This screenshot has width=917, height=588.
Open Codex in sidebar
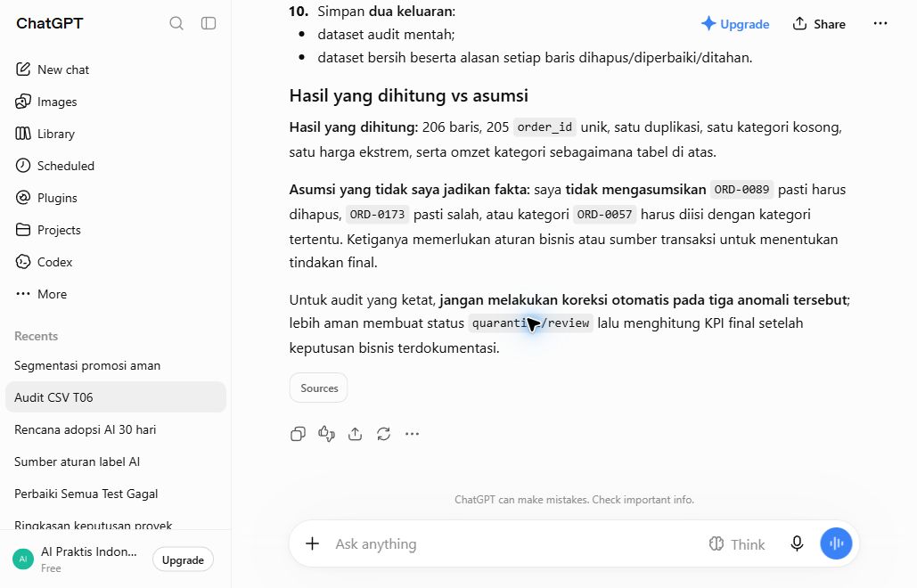click(x=115, y=263)
